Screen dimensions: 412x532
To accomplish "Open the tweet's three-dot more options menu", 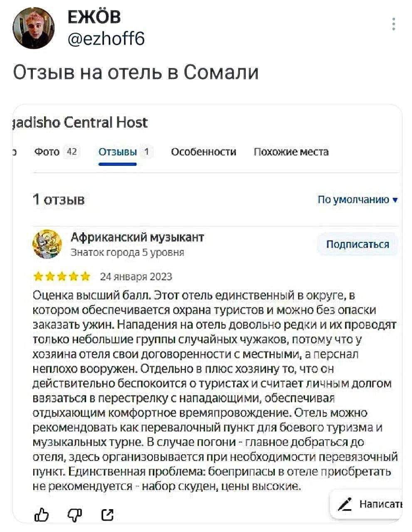I will 393,24.
